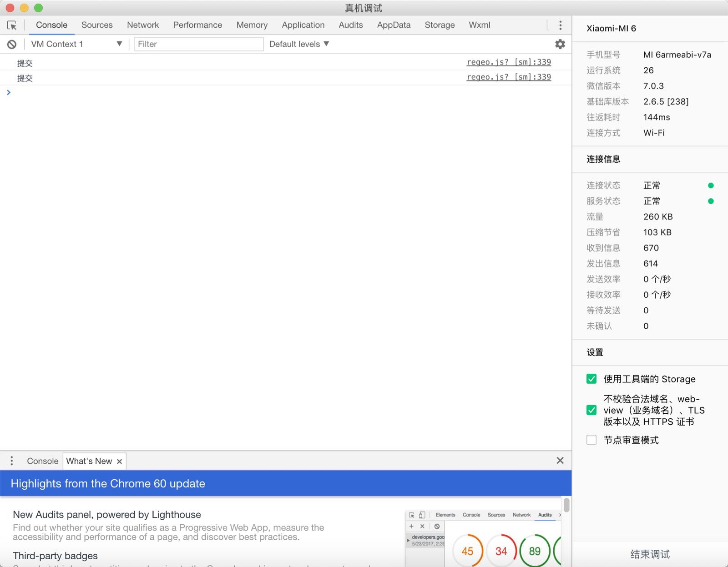Click the 'Xiaomi-MI 6' device name

(611, 28)
